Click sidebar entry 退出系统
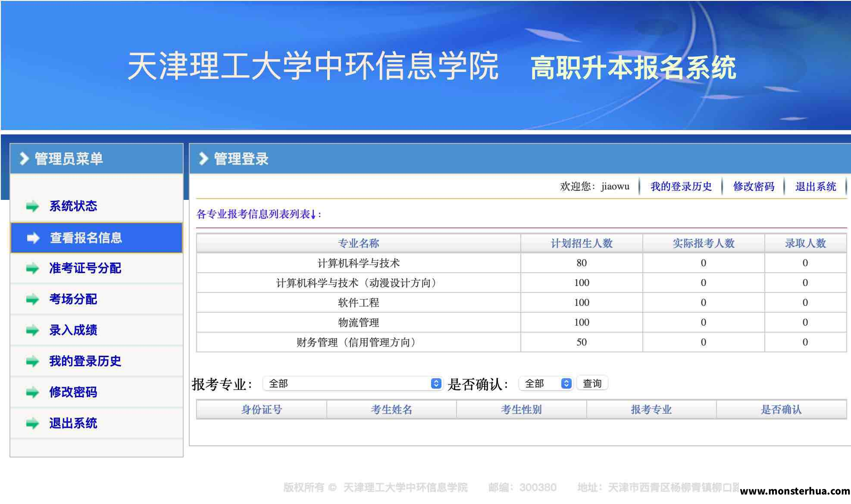The width and height of the screenshot is (851, 504). (73, 423)
